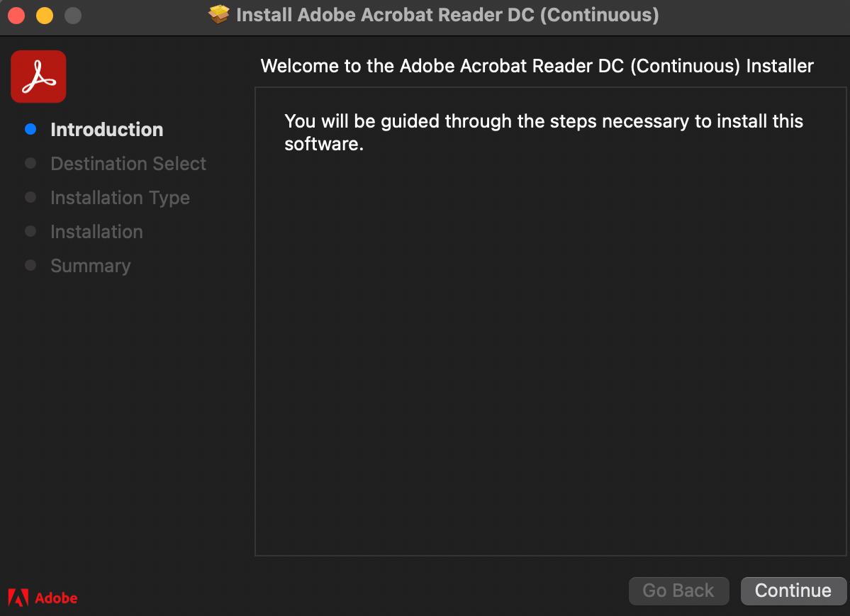The height and width of the screenshot is (616, 850).
Task: Click the Installation step label above Summary
Action: [96, 232]
